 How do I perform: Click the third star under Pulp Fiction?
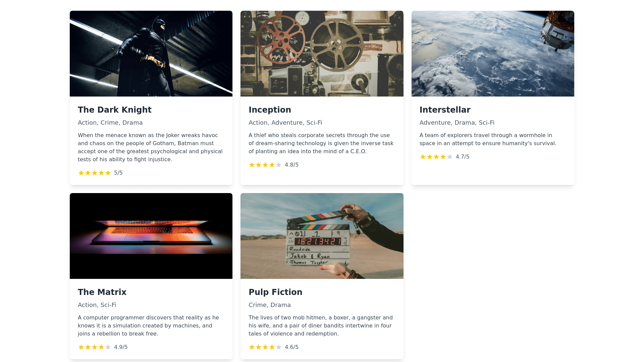(x=265, y=347)
